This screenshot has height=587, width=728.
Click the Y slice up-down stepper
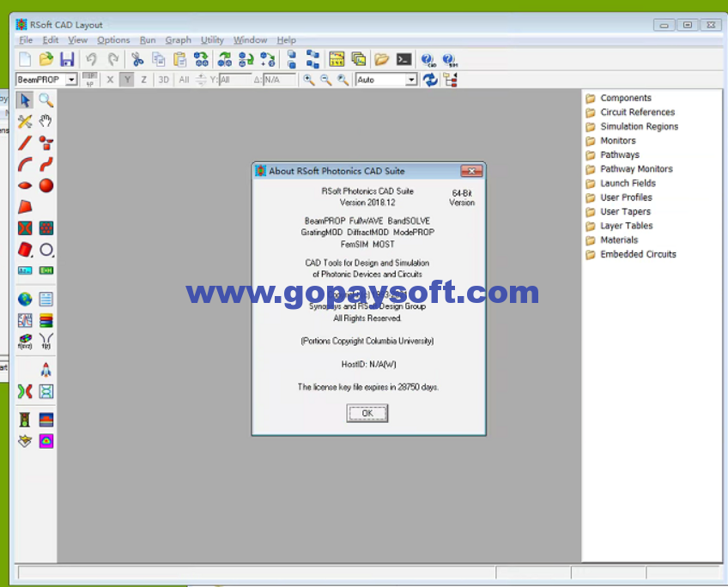(x=201, y=80)
